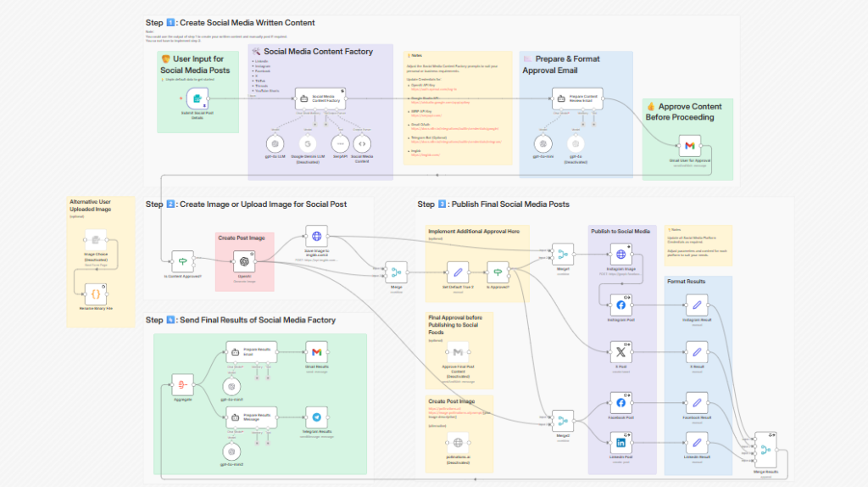The width and height of the screenshot is (868, 487).
Task: Open the Set Default True 2 edit node
Action: tap(458, 272)
